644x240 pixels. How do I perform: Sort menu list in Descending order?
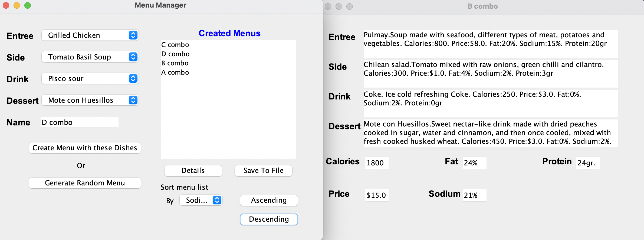pos(269,219)
